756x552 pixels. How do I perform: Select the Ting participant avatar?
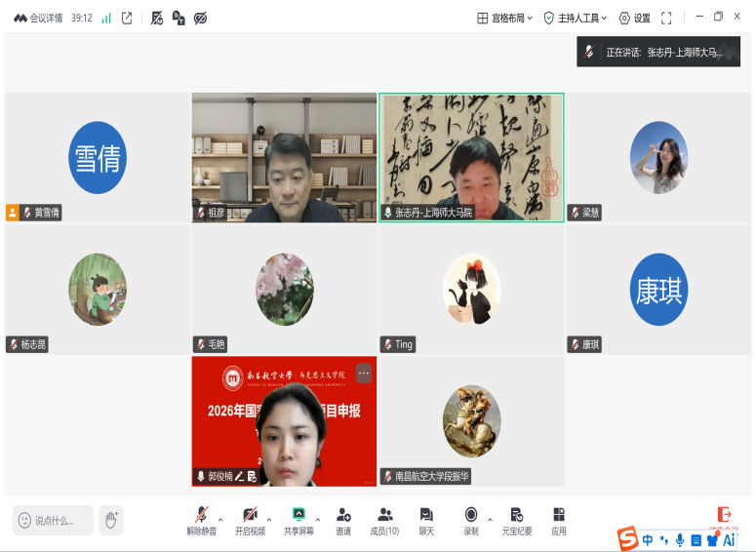(x=471, y=290)
